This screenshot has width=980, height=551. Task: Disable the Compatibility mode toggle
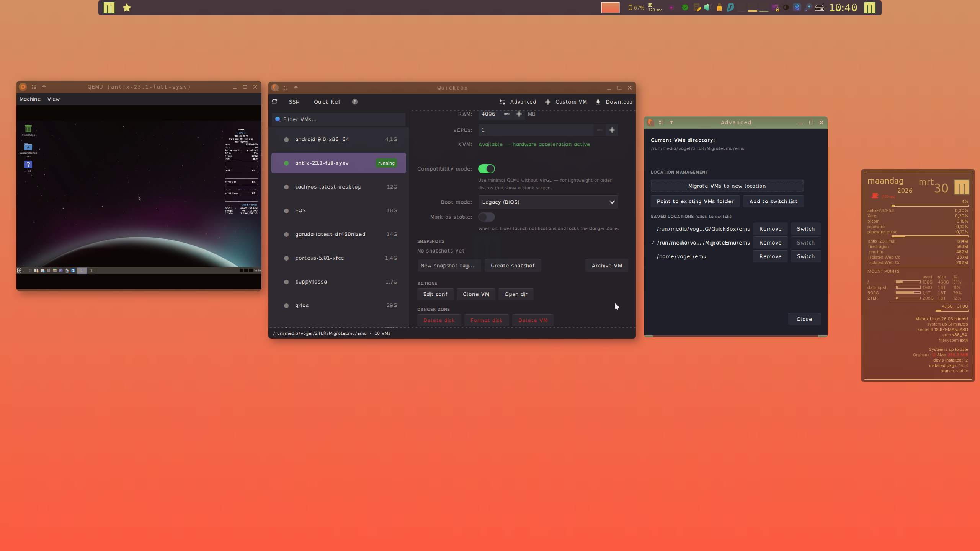pos(487,169)
